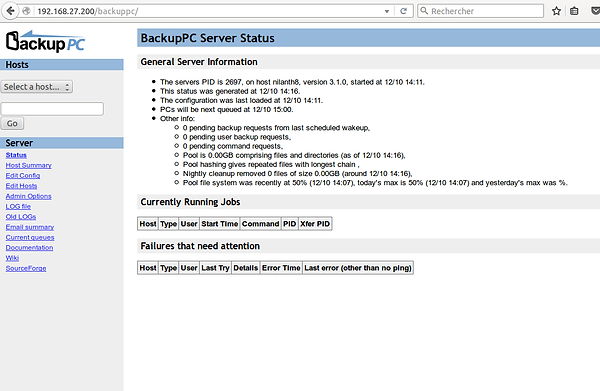Click the General Server Information heading

pos(199,62)
